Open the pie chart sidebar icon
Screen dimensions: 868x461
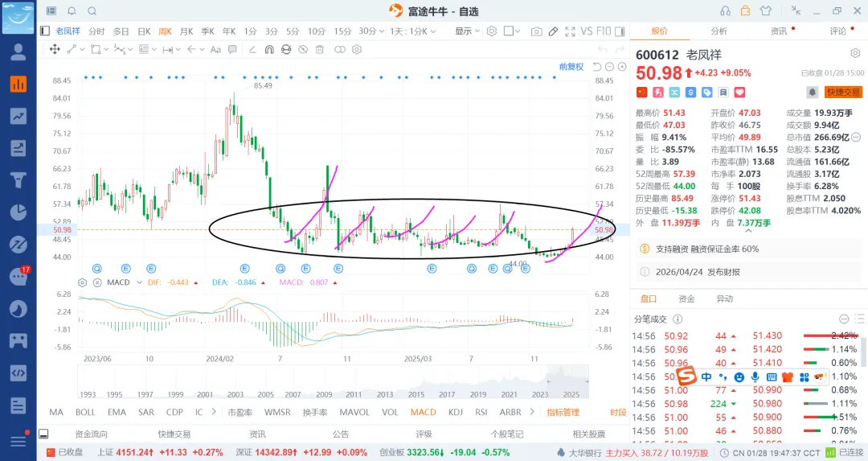coord(18,212)
